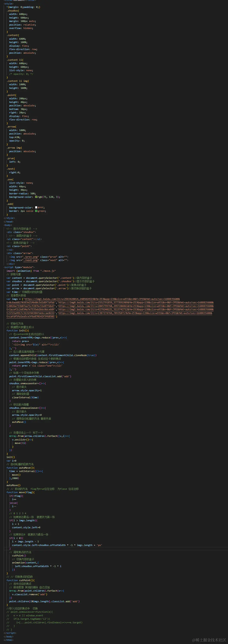
Task: Click the closing </style> tag
Action: click(9, 218)
